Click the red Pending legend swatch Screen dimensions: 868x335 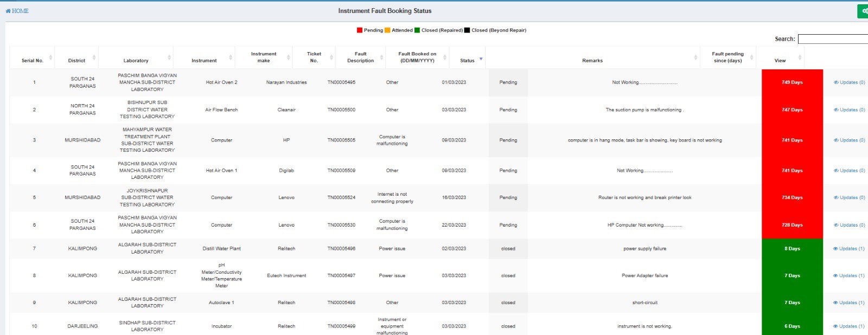359,30
